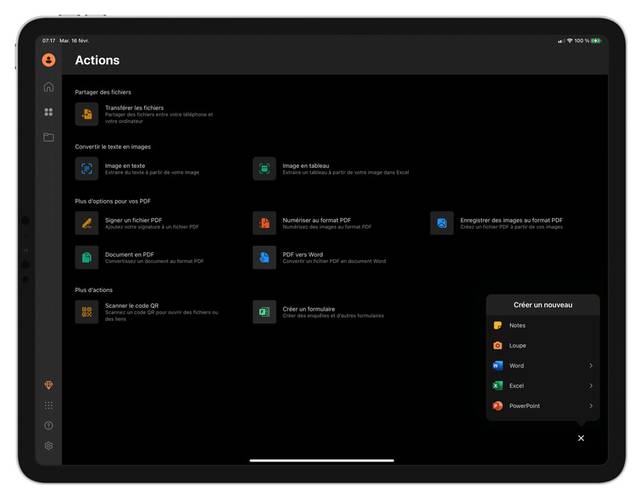
Task: Choose Notes in Créer un nouveau
Action: coord(543,325)
